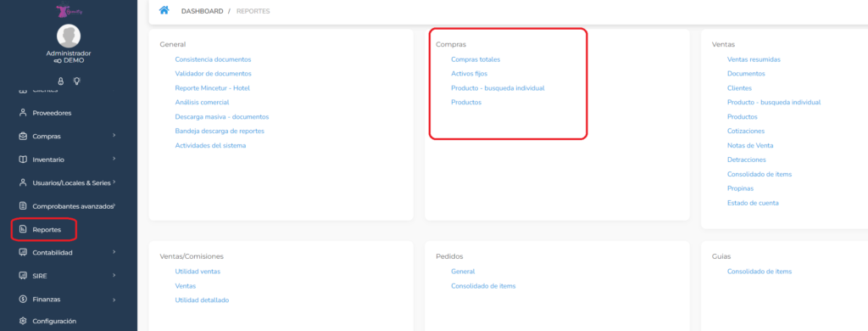Open Descarga masiva - documentos
The height and width of the screenshot is (331, 868).
click(x=221, y=117)
